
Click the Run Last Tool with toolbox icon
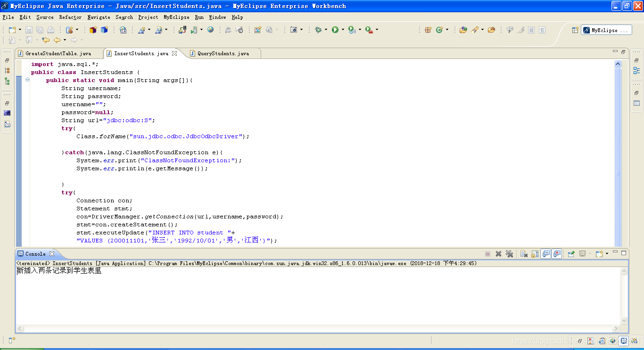click(x=369, y=30)
